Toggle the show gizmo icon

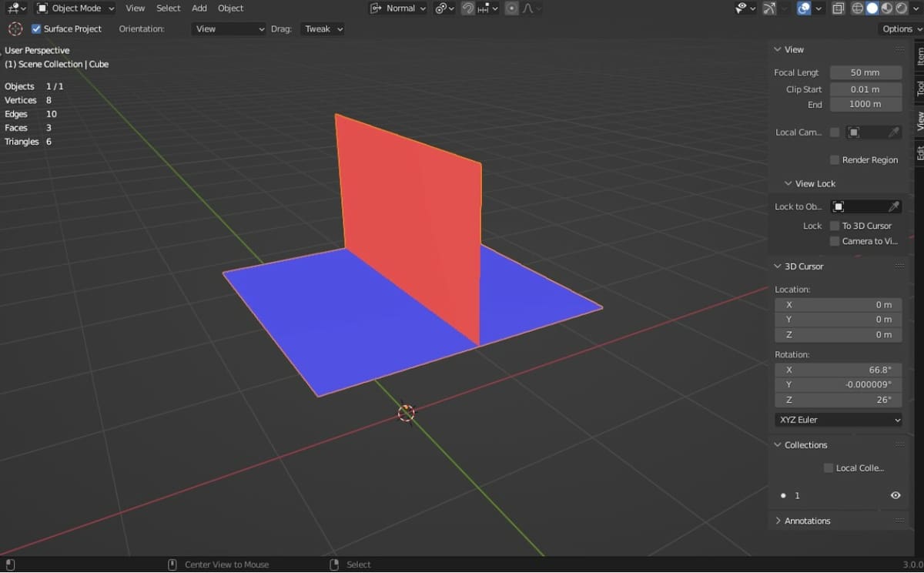768,8
